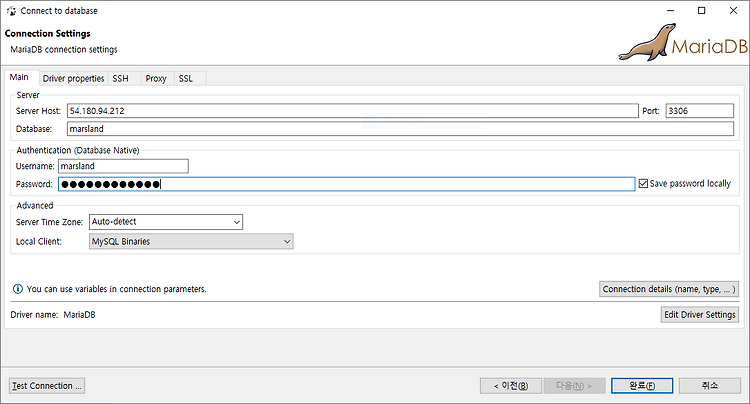Open Connection details (name, type, ...)
Viewport: 750px width, 404px height.
[669, 289]
